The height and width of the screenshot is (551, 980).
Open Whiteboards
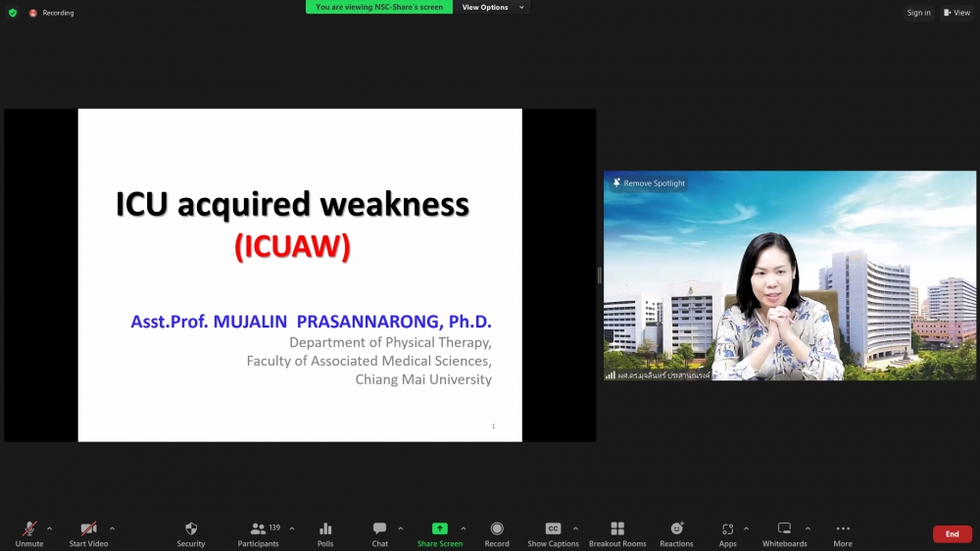pos(784,529)
